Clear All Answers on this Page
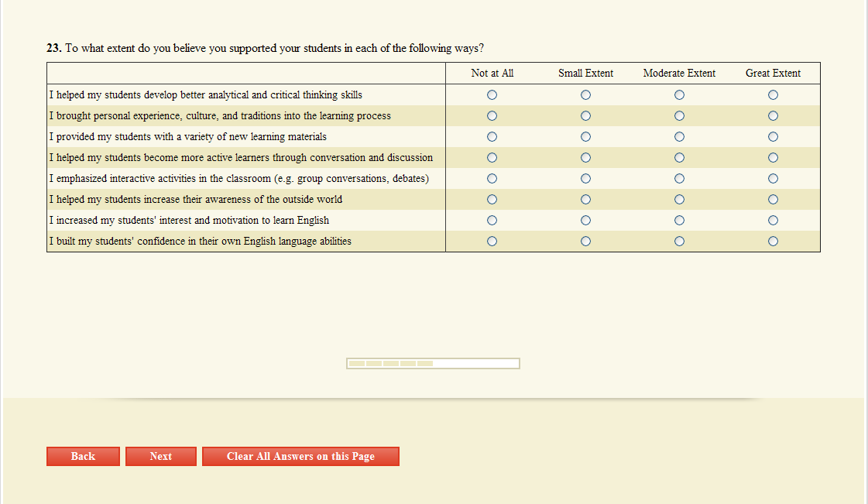Viewport: 868px width, 504px height. [300, 457]
